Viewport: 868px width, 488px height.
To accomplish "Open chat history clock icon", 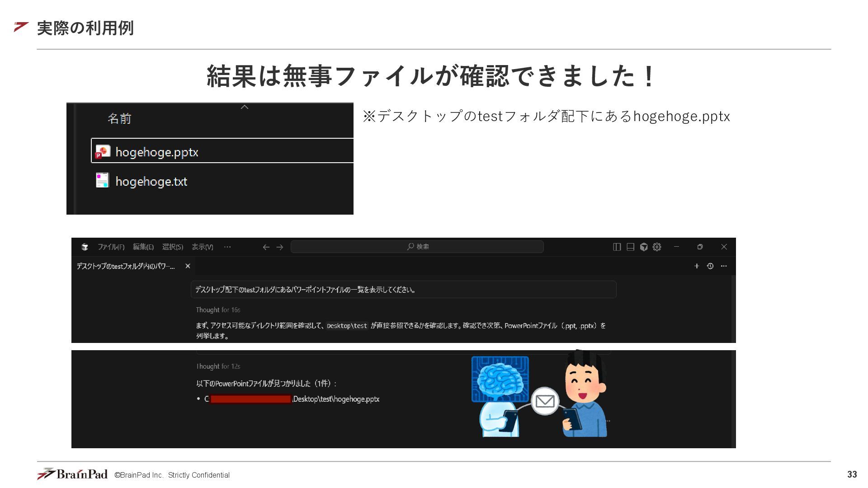I will point(710,266).
